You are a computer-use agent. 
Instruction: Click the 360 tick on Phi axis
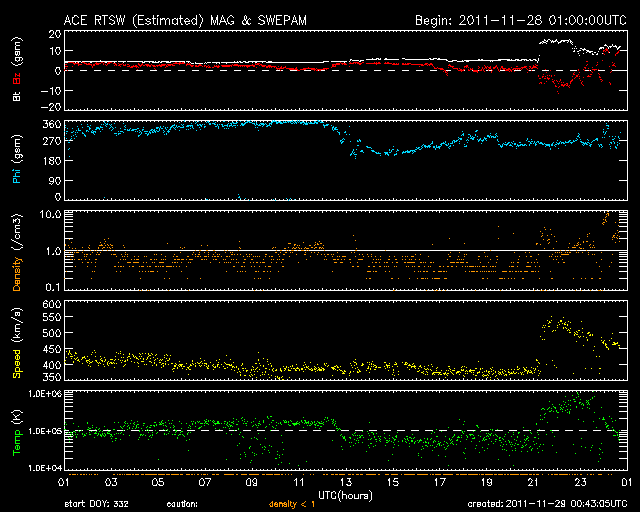pos(52,124)
